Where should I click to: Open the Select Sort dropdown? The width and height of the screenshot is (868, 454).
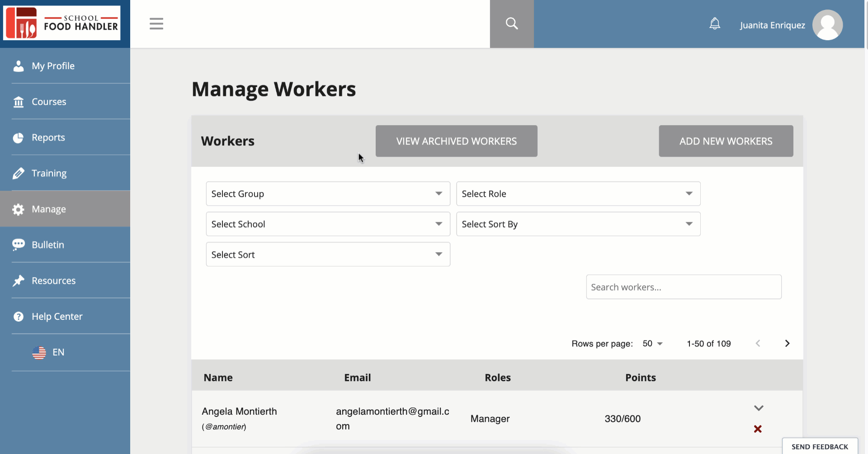328,254
